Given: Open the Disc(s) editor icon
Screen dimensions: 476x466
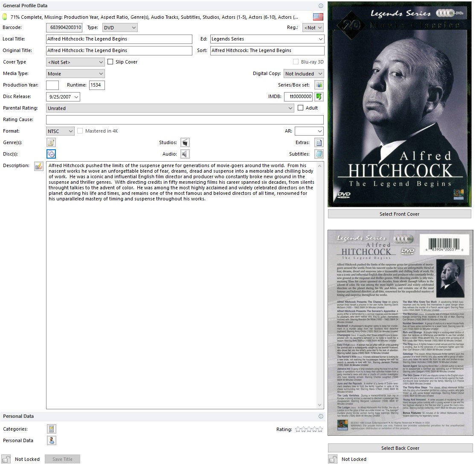Looking at the screenshot, I should click(51, 154).
